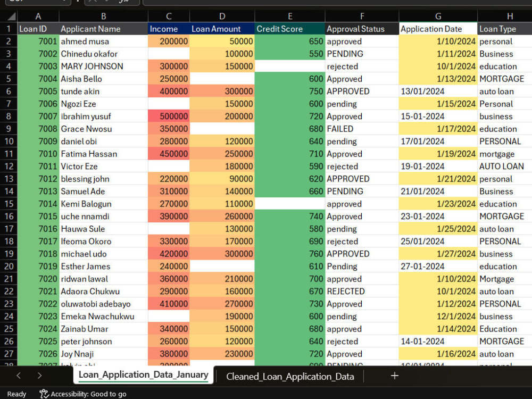This screenshot has width=532, height=399.
Task: Select empty income cell for Ngozi Eze
Action: pyautogui.click(x=169, y=104)
